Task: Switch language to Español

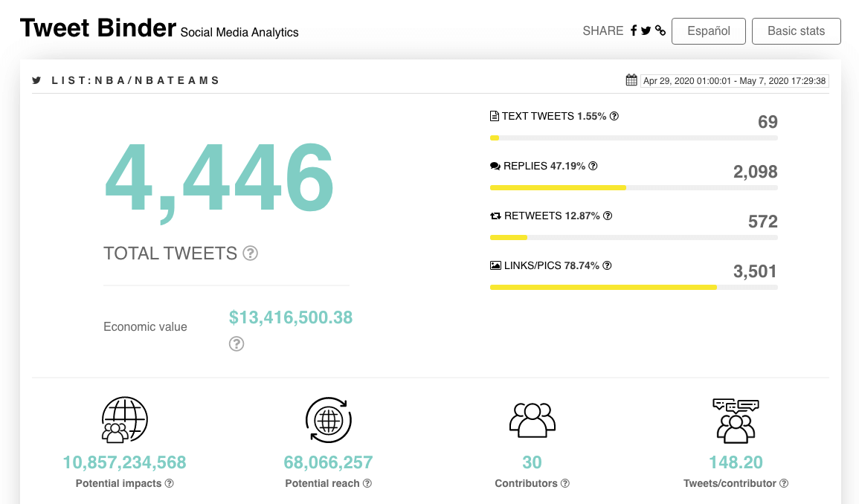Action: pyautogui.click(x=708, y=31)
